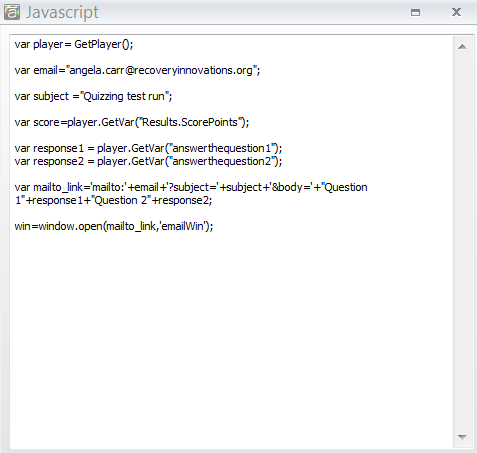Click the scroll up arrow

(x=462, y=47)
